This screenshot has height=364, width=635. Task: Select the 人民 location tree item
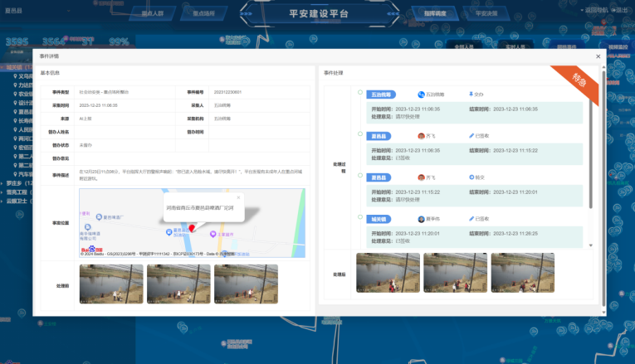(22, 129)
